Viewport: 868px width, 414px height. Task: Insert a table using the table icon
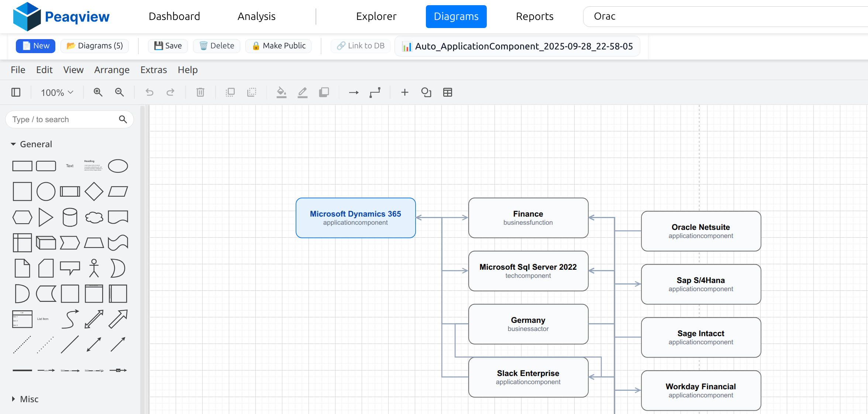(x=448, y=92)
